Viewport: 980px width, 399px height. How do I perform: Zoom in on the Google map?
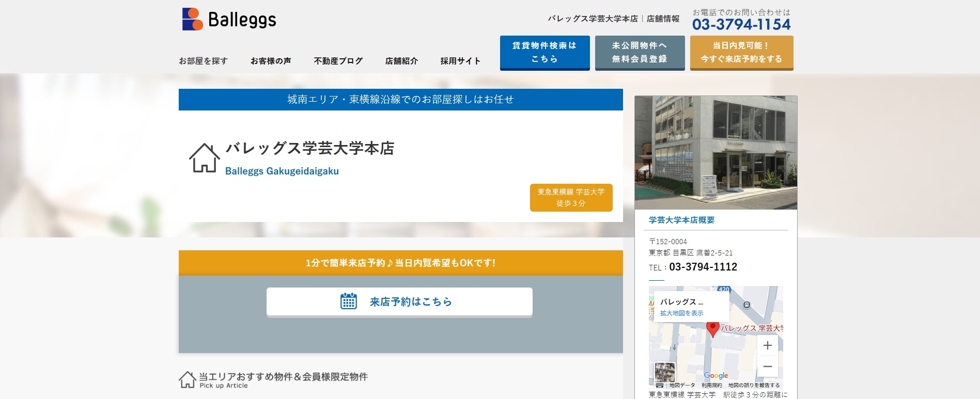768,345
